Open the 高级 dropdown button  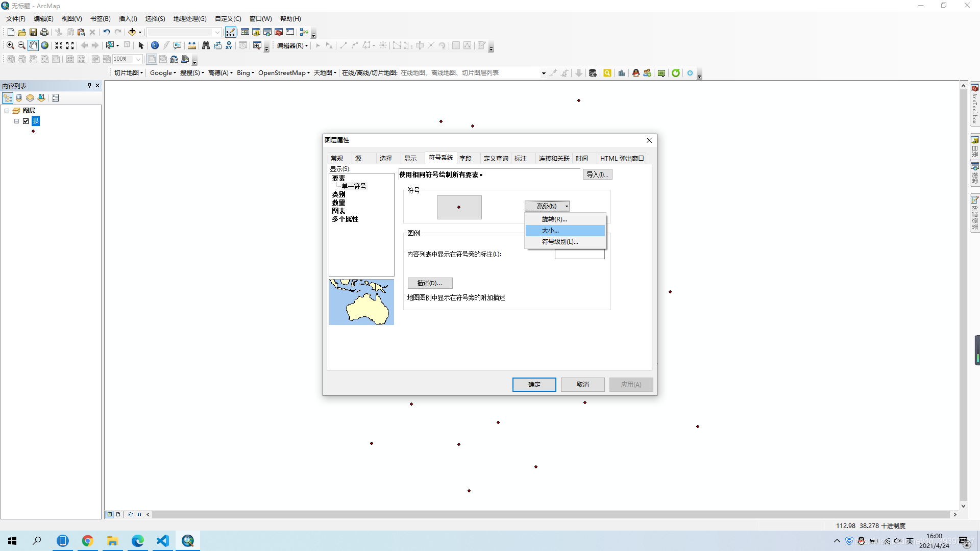547,206
